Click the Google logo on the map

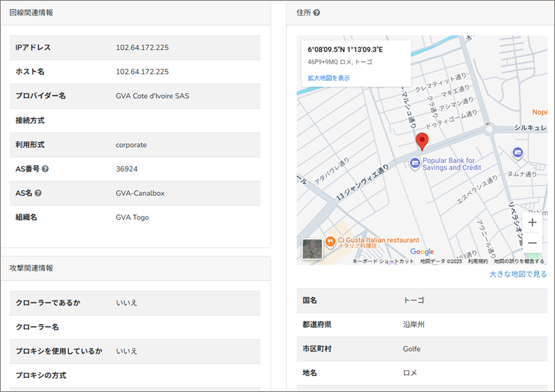click(422, 252)
